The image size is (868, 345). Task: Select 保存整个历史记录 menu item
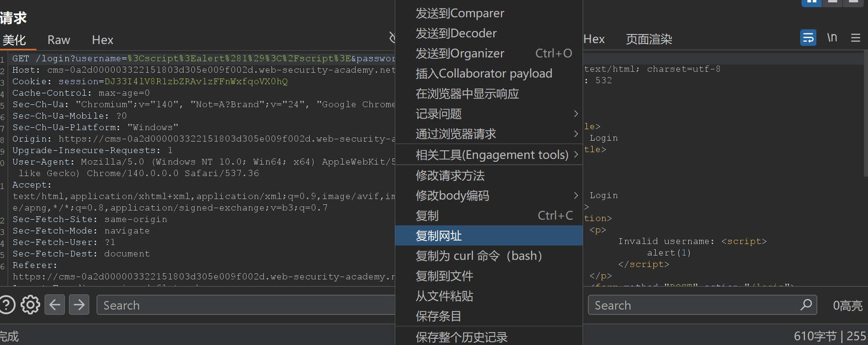489,337
